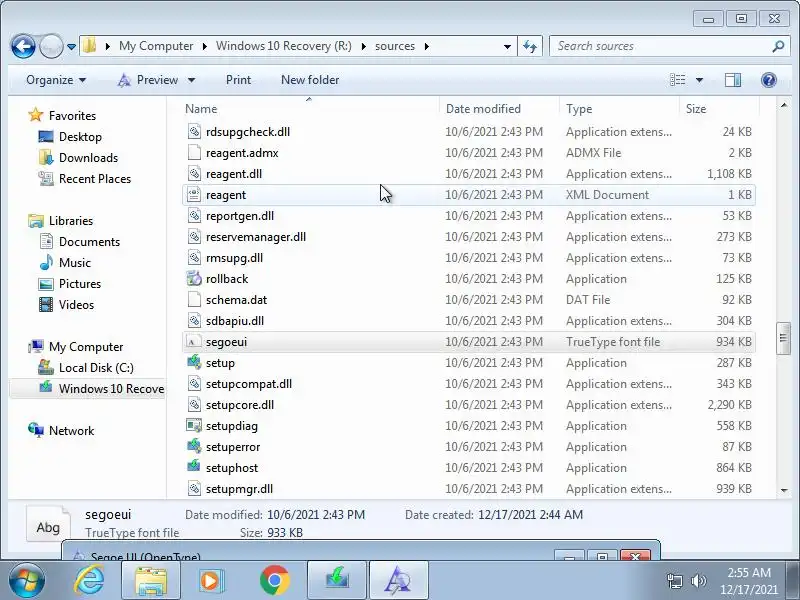The width and height of the screenshot is (800, 600).
Task: Click the folder icon in the address bar
Action: 90,45
